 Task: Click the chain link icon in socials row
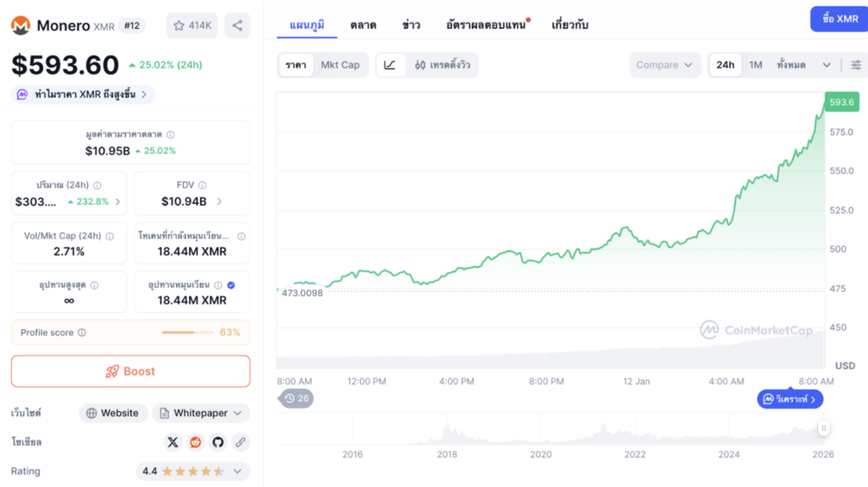240,442
